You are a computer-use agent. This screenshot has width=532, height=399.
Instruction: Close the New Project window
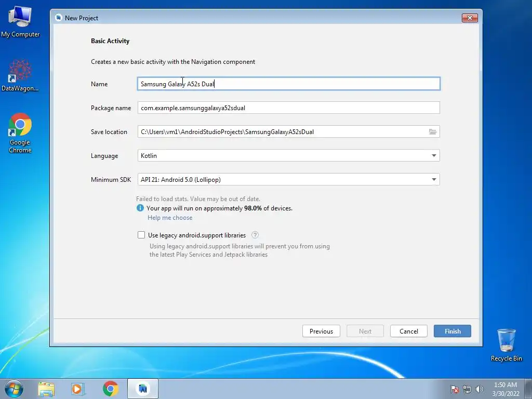point(470,18)
